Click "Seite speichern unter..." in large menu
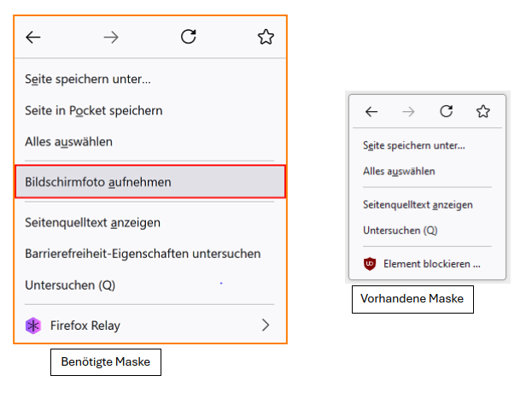The width and height of the screenshot is (532, 405). point(88,79)
